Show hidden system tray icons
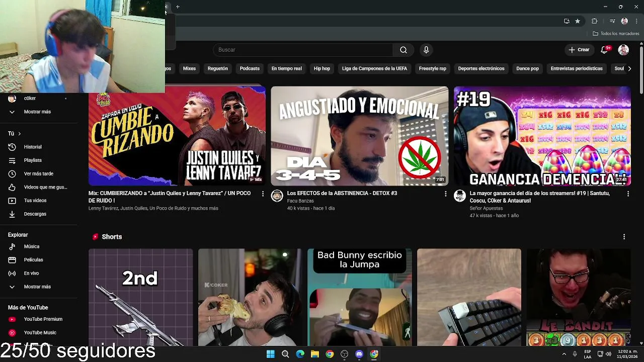This screenshot has width=644, height=362. pos(564,354)
